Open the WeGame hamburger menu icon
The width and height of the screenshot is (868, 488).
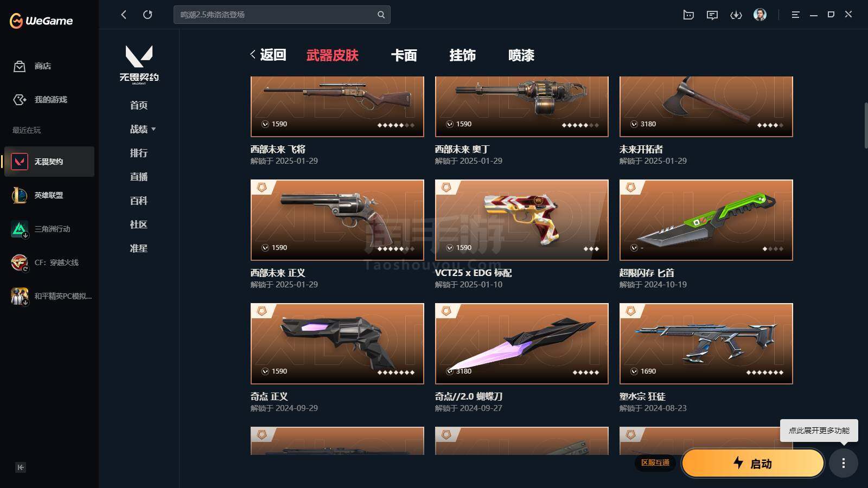point(796,15)
